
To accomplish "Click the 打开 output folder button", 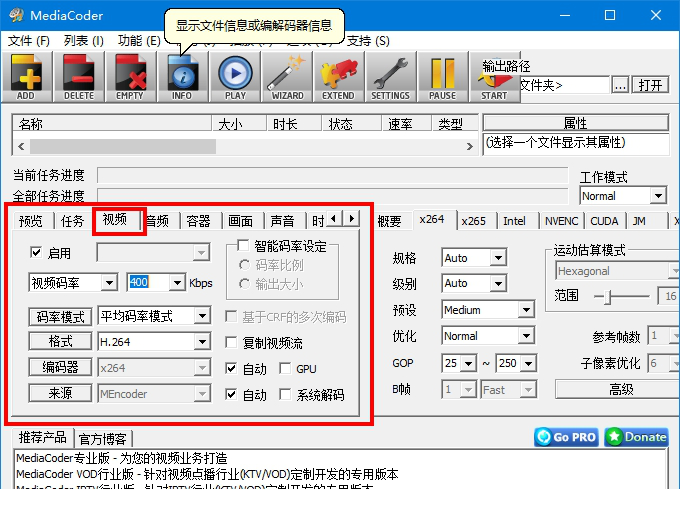I will click(x=650, y=85).
